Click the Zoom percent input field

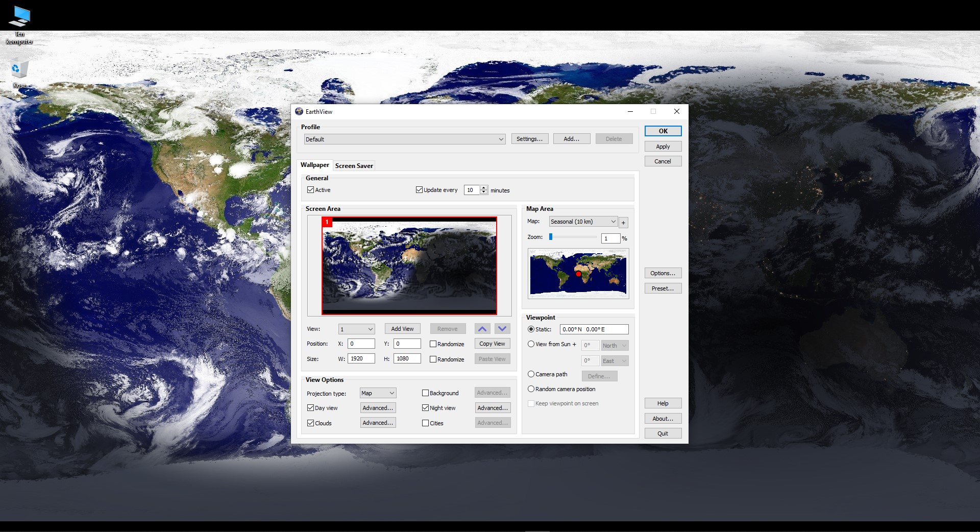click(x=611, y=238)
